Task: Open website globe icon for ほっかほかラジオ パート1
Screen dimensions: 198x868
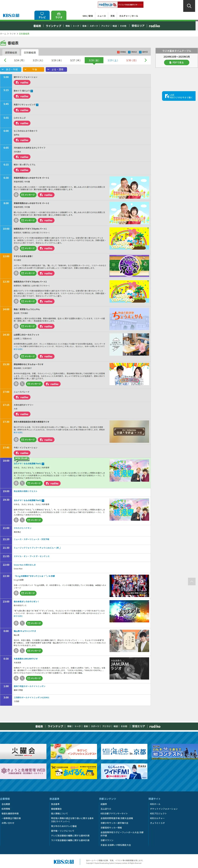Action: coord(16,195)
